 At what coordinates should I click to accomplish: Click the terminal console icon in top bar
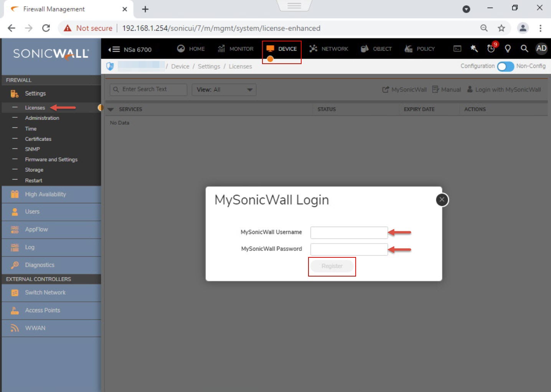[457, 49]
